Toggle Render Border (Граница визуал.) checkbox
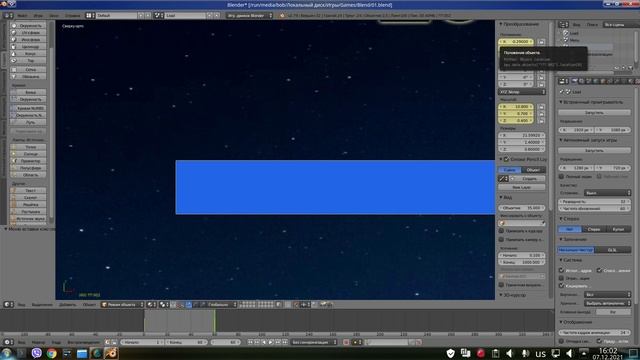 (x=502, y=285)
